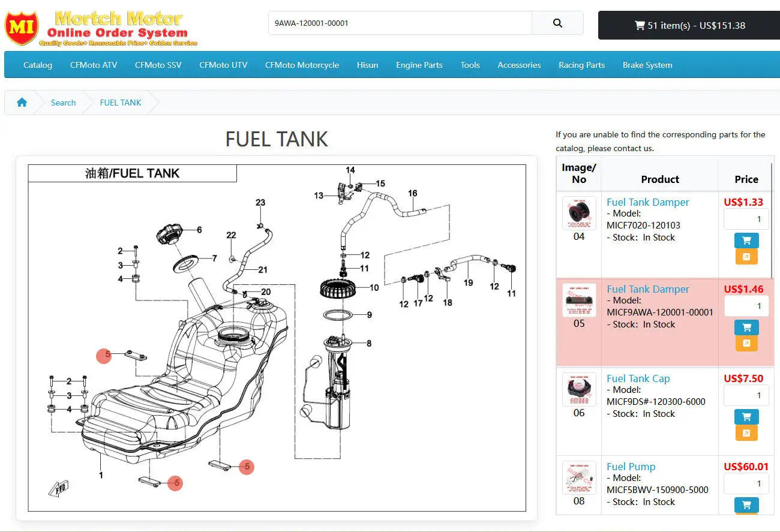Open orange detail icon for item 04
780x532 pixels.
tap(746, 257)
